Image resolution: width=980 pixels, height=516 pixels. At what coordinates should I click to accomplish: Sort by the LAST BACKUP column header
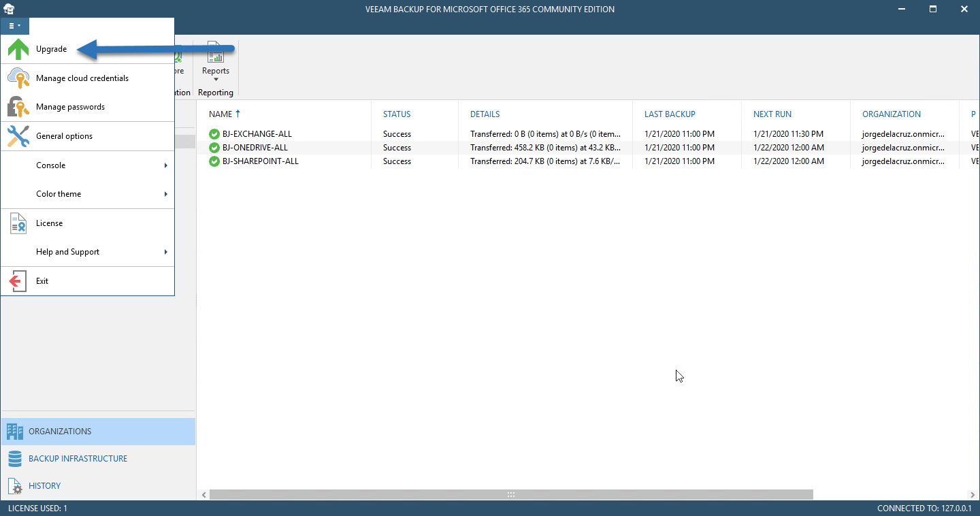670,114
